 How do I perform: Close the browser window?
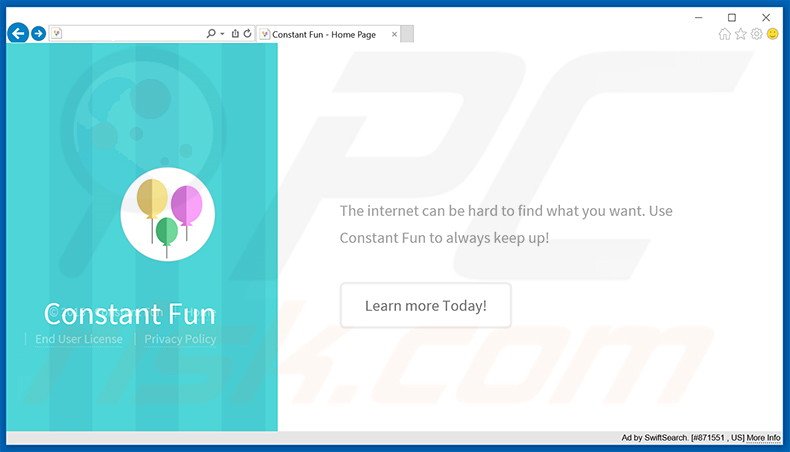[766, 17]
